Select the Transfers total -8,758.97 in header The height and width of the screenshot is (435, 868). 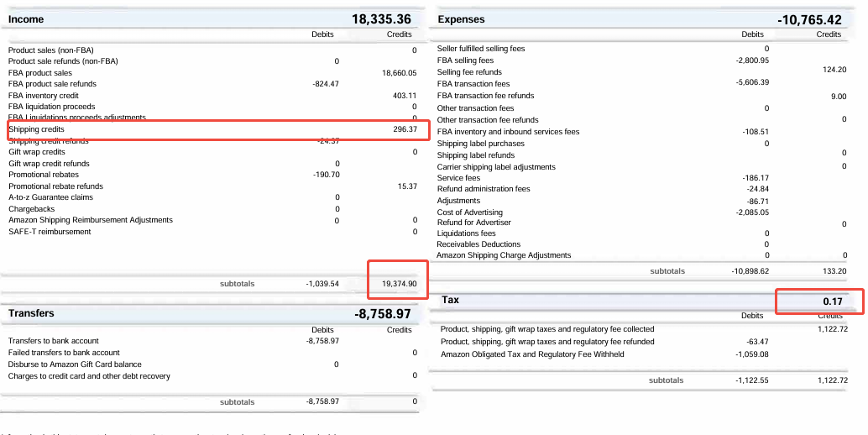point(382,313)
